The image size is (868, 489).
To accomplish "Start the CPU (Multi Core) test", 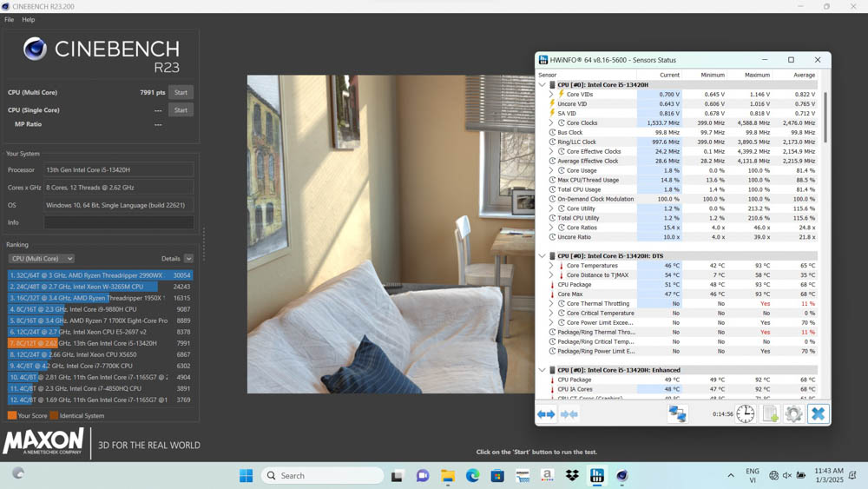I will (x=181, y=92).
